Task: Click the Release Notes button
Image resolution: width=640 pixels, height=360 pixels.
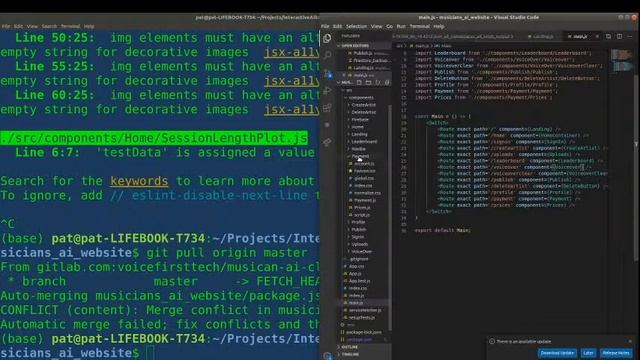Action: tap(616, 353)
